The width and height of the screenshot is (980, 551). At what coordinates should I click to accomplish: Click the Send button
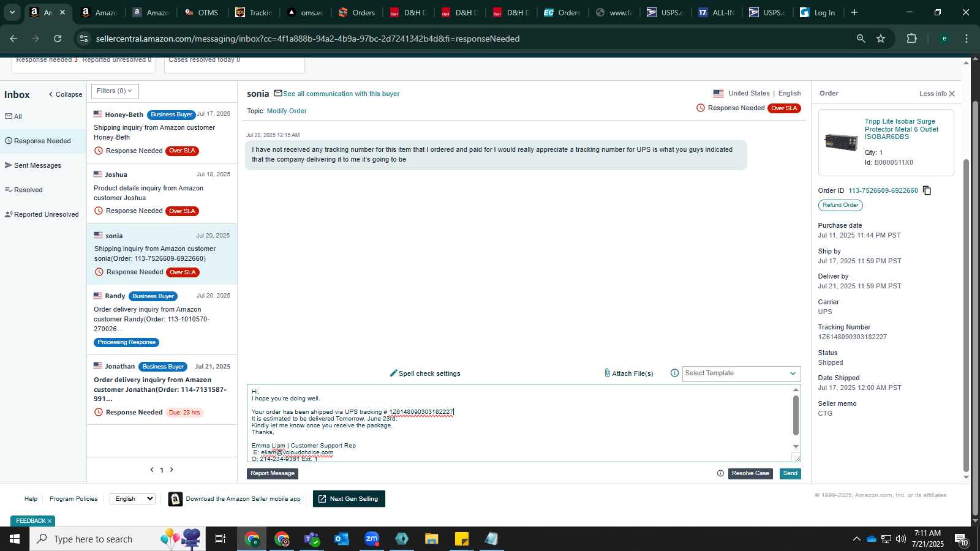790,473
